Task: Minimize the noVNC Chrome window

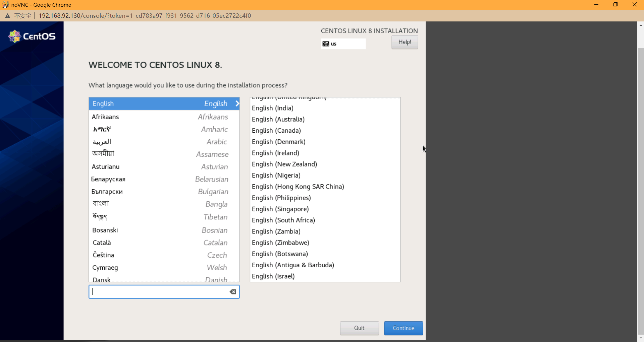Action: (596, 5)
